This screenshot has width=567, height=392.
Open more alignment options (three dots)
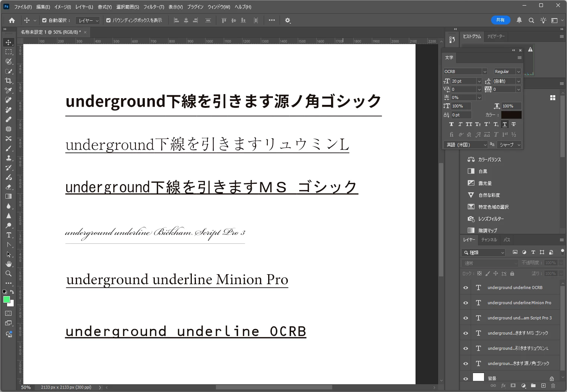pos(272,20)
